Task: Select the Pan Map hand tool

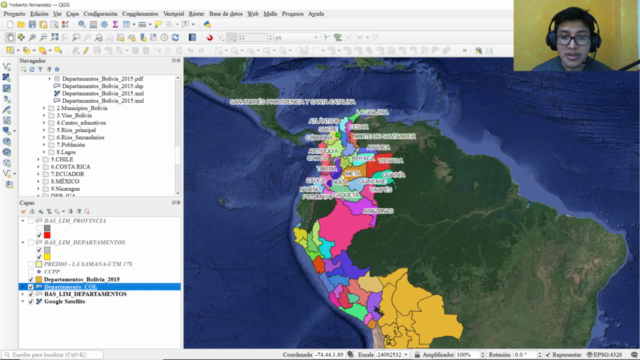Action: [x=10, y=38]
